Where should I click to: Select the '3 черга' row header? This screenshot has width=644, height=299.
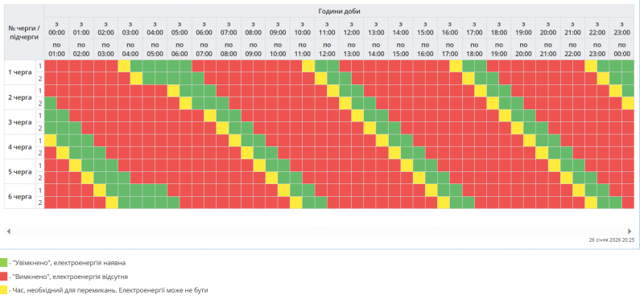[20, 122]
